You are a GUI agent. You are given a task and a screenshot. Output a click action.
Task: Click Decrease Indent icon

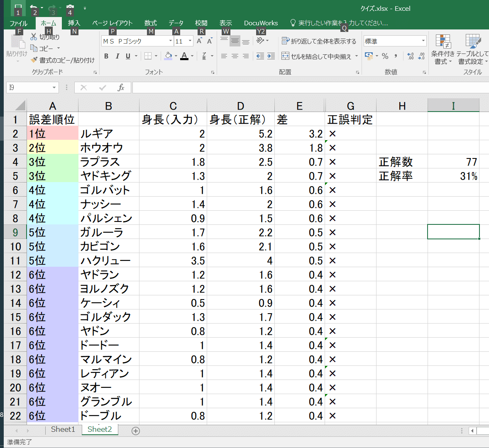(x=260, y=56)
